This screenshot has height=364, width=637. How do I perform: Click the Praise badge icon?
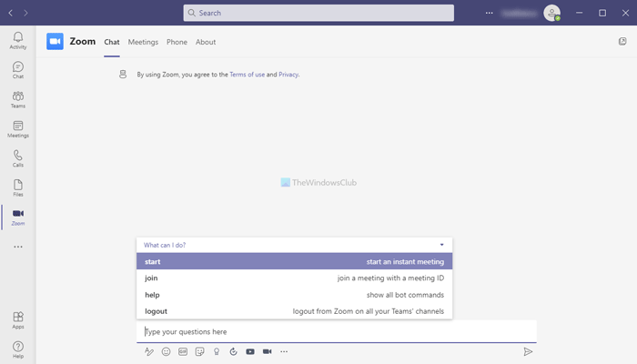click(x=217, y=351)
